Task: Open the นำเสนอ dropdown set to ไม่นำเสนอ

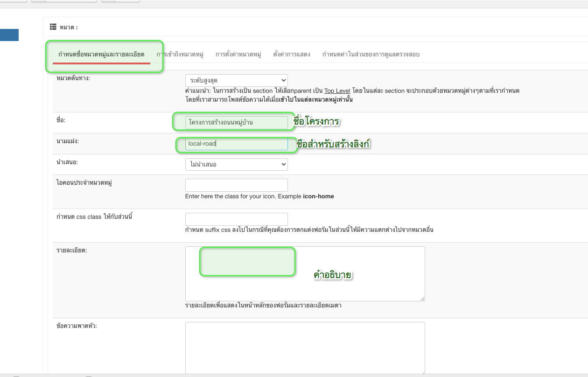Action: click(x=236, y=164)
